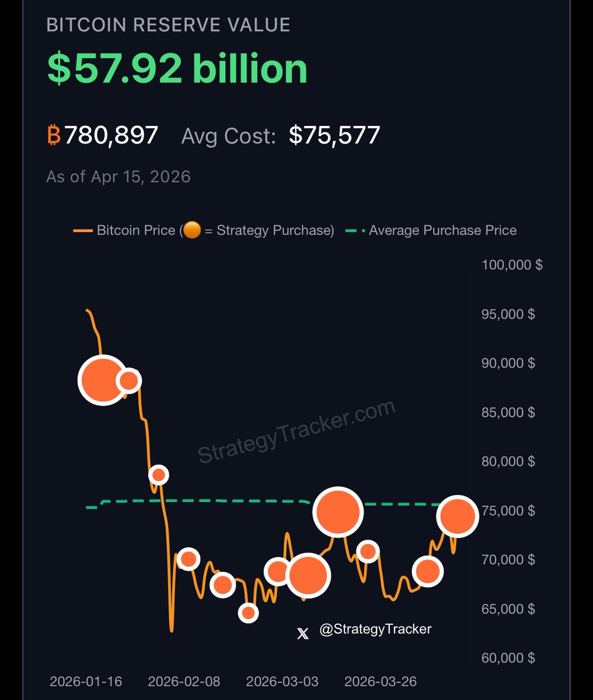Click the 2026-01-16 date axis label
593x700 pixels.
tap(86, 681)
